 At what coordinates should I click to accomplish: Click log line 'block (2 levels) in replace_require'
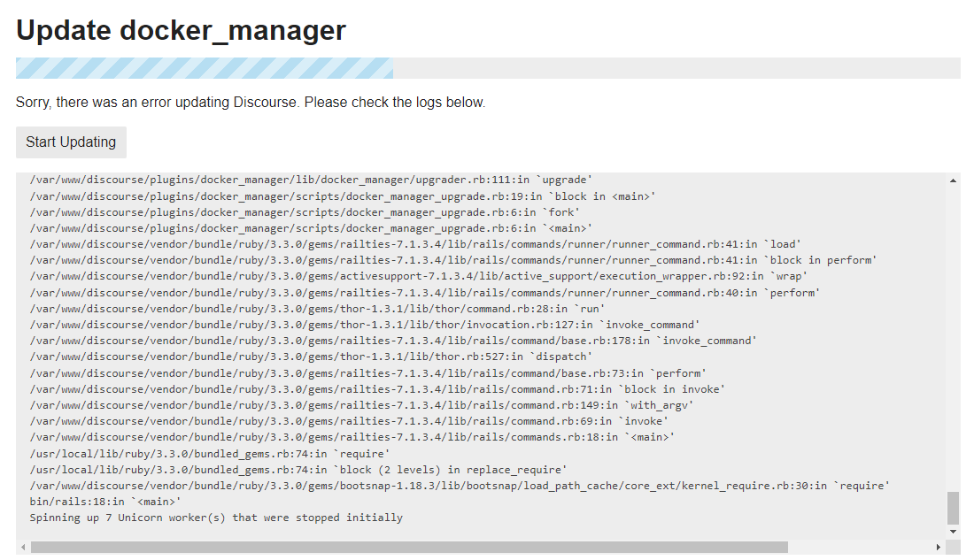click(298, 470)
